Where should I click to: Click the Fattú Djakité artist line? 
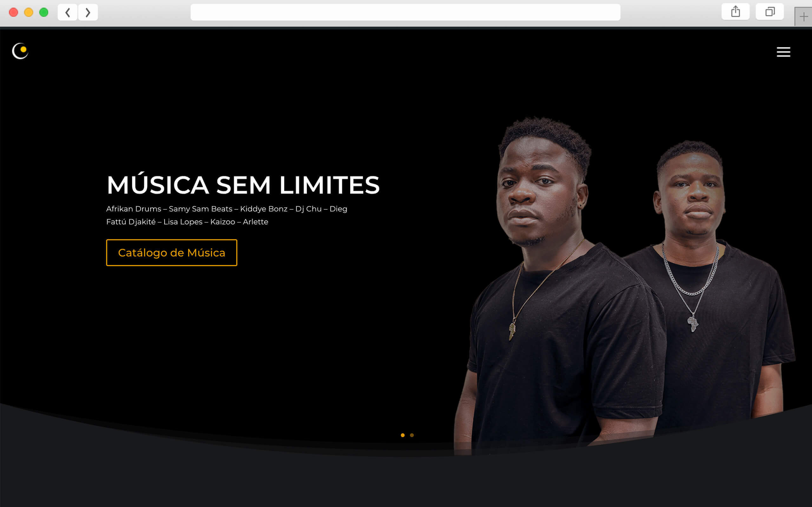187,222
